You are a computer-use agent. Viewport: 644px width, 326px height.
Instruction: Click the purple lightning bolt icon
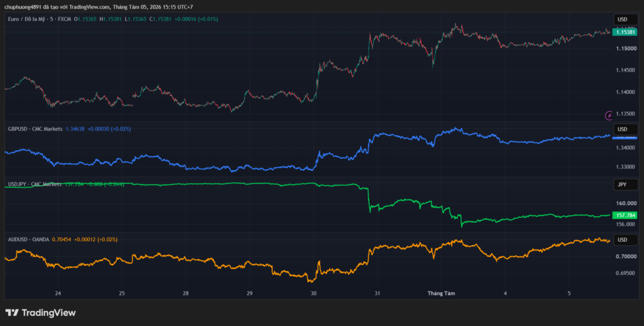coord(609,116)
